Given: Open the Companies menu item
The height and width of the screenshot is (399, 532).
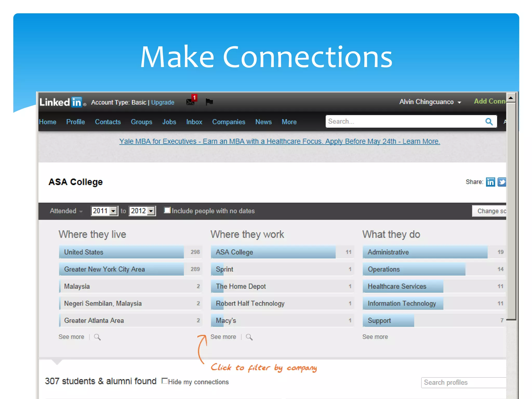Looking at the screenshot, I should pyautogui.click(x=229, y=122).
